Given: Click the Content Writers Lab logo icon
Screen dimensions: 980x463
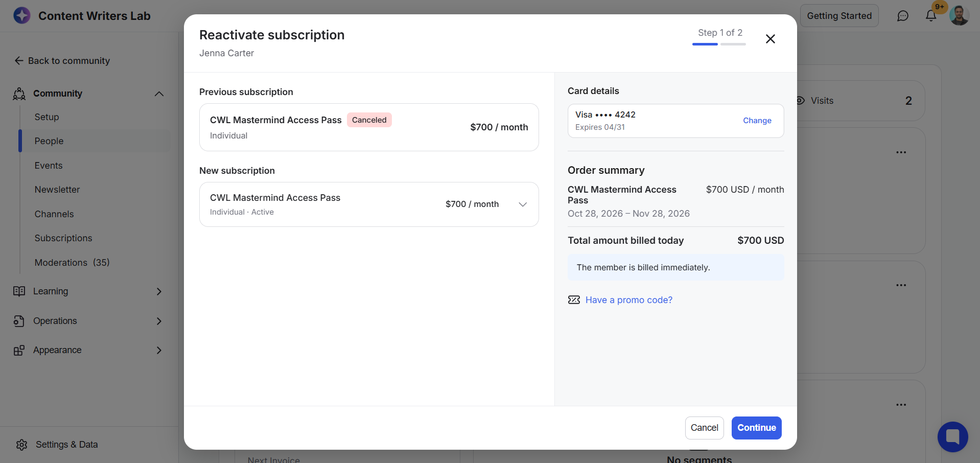Looking at the screenshot, I should [x=22, y=15].
